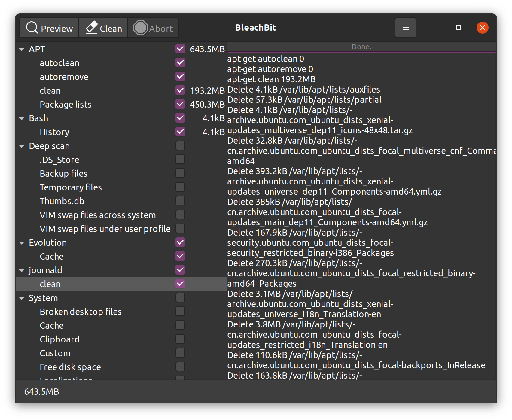Select the Package lists item
512x420 pixels.
pyautogui.click(x=66, y=105)
